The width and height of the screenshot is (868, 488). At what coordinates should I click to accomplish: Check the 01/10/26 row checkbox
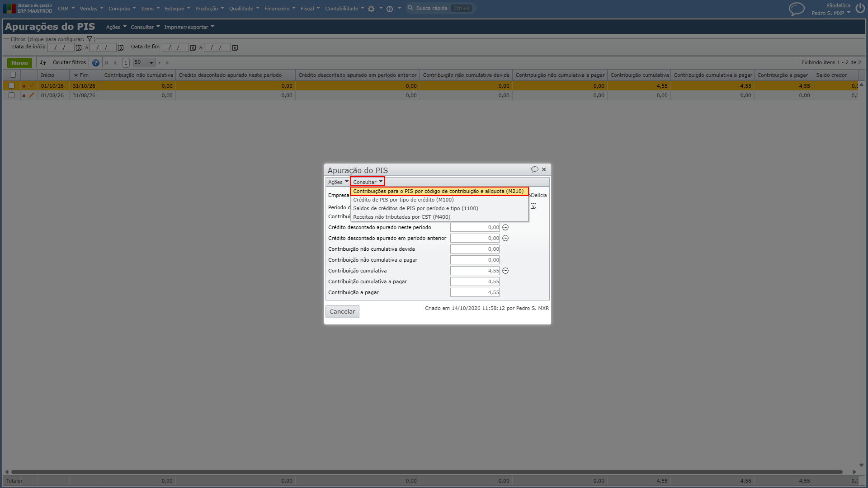click(12, 86)
